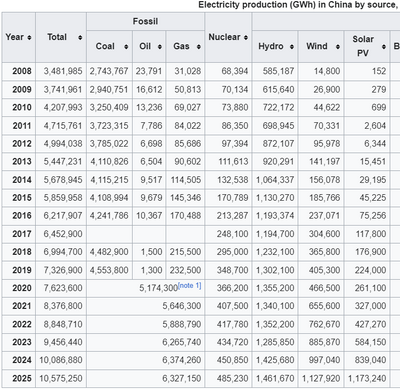Viewport: 400px width, 389px height.
Task: Click coal value 4,553,800 for 2019
Action: [x=109, y=270]
